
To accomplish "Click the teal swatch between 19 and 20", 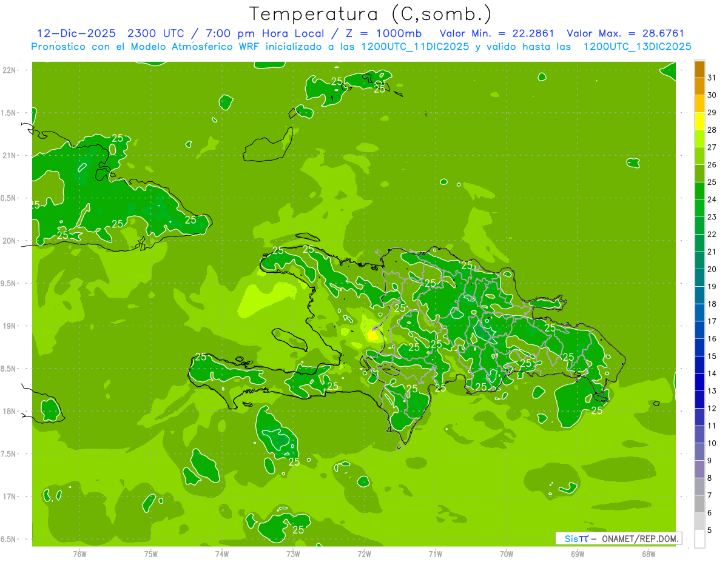I will point(699,278).
